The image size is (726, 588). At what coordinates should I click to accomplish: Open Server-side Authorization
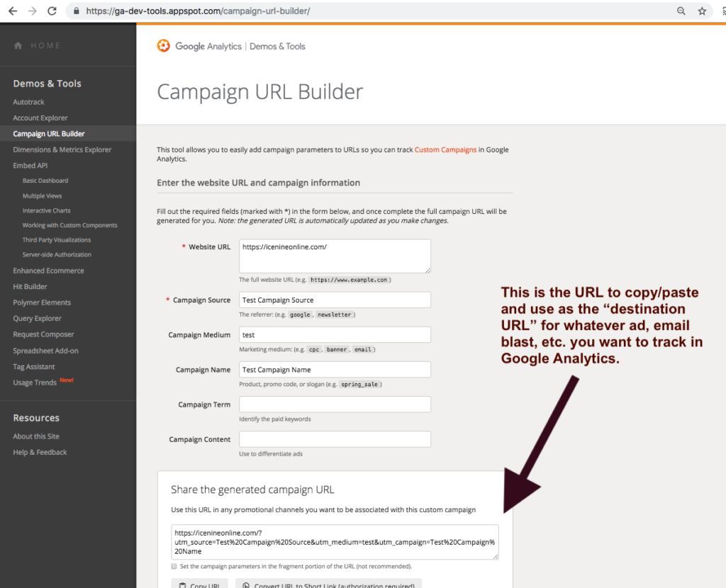pyautogui.click(x=57, y=254)
